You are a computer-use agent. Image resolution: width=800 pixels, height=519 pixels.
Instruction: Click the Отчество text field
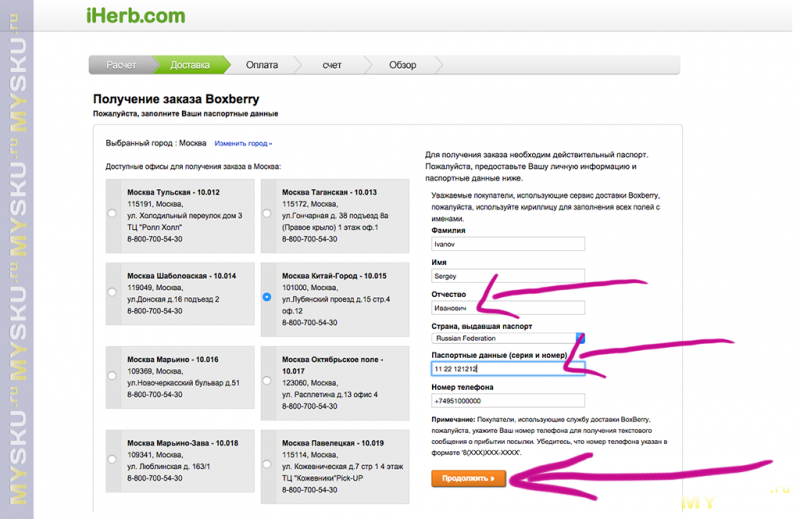pos(508,308)
